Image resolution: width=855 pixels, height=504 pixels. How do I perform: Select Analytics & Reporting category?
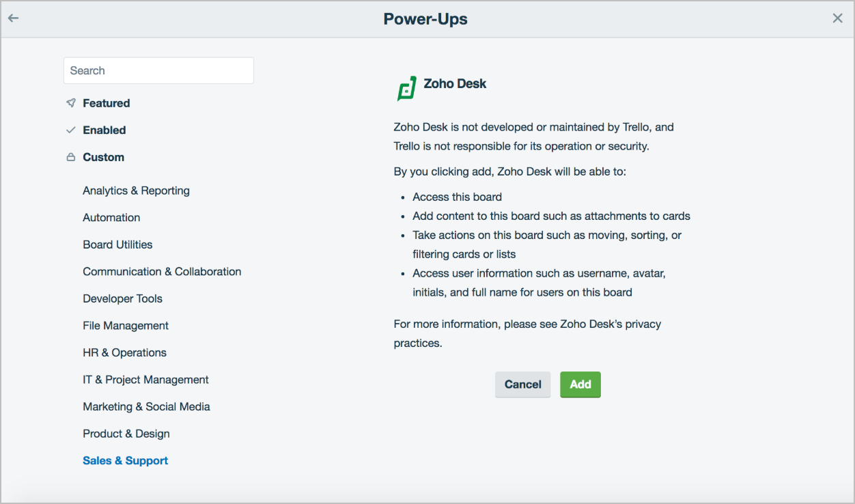click(136, 191)
